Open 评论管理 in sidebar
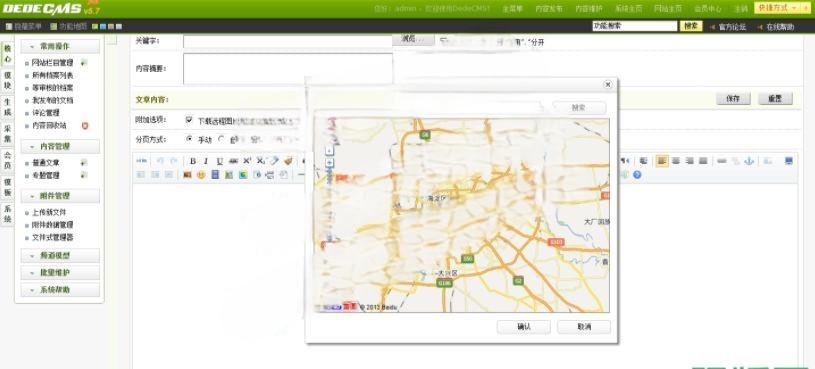 pos(46,113)
